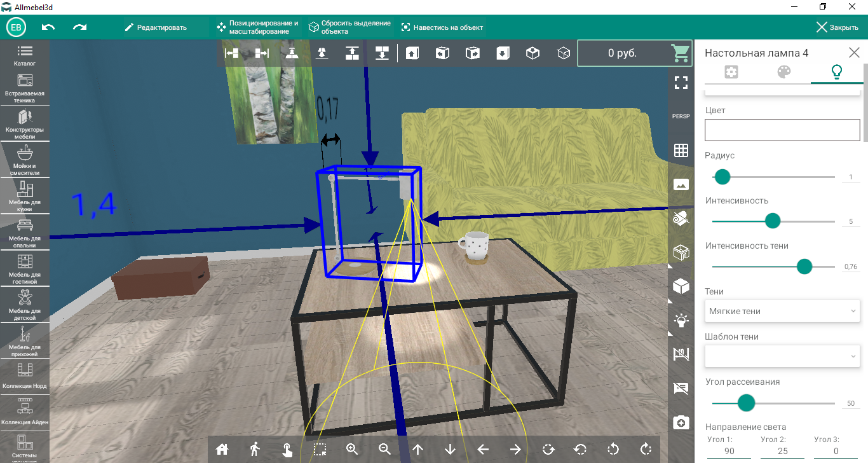The height and width of the screenshot is (463, 868).
Task: Click the hand touch tool icon
Action: point(287,449)
